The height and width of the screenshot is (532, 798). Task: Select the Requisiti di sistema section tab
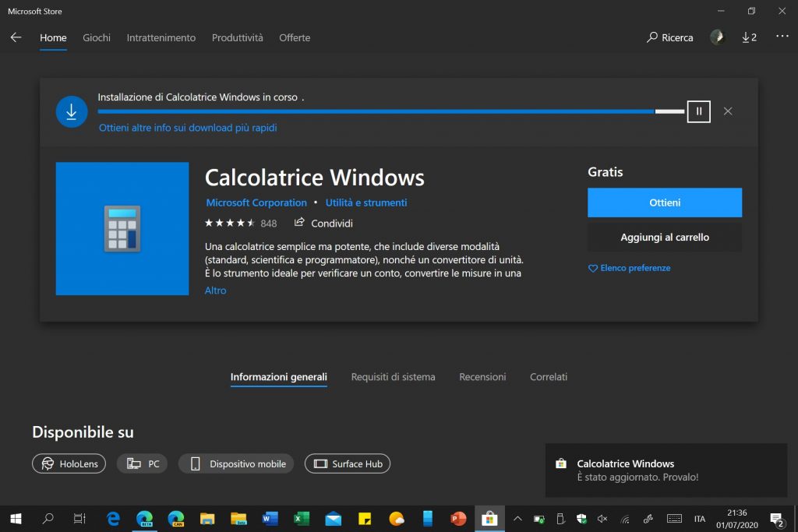pos(393,377)
